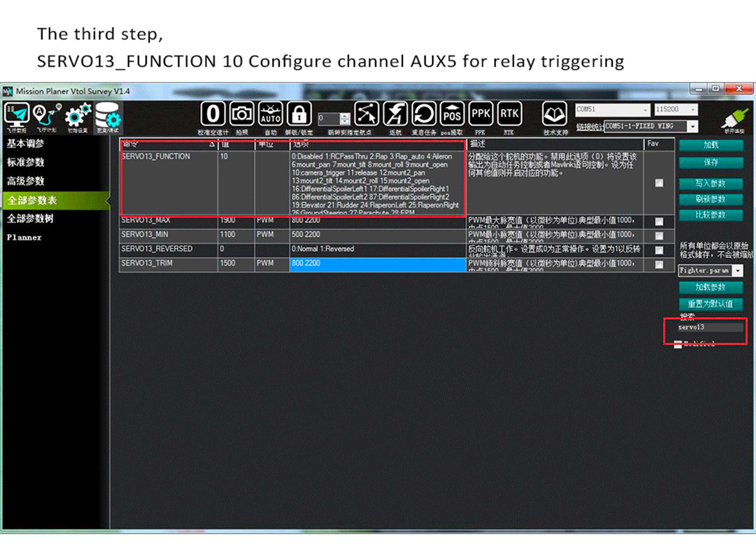
Task: Enable the Modified checkbox under search
Action: tap(677, 344)
